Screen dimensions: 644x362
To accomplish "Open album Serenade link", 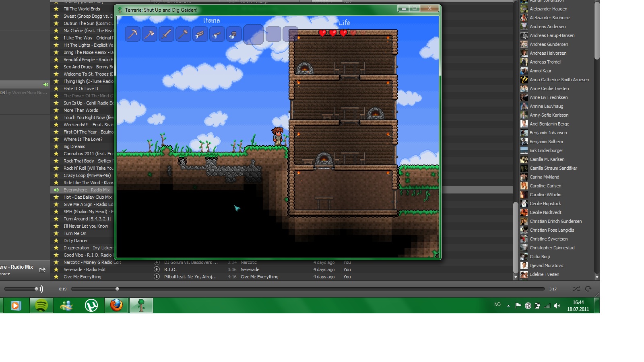I will click(250, 269).
